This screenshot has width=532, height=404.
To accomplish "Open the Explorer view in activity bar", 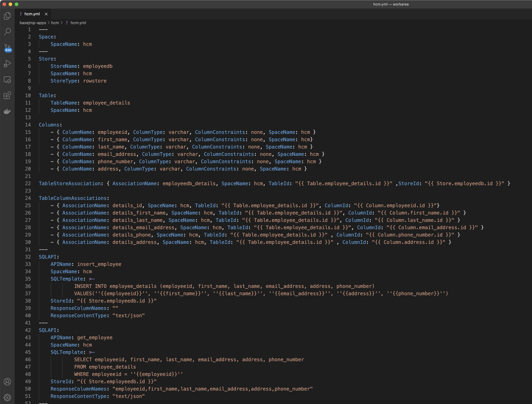I will [x=7, y=16].
